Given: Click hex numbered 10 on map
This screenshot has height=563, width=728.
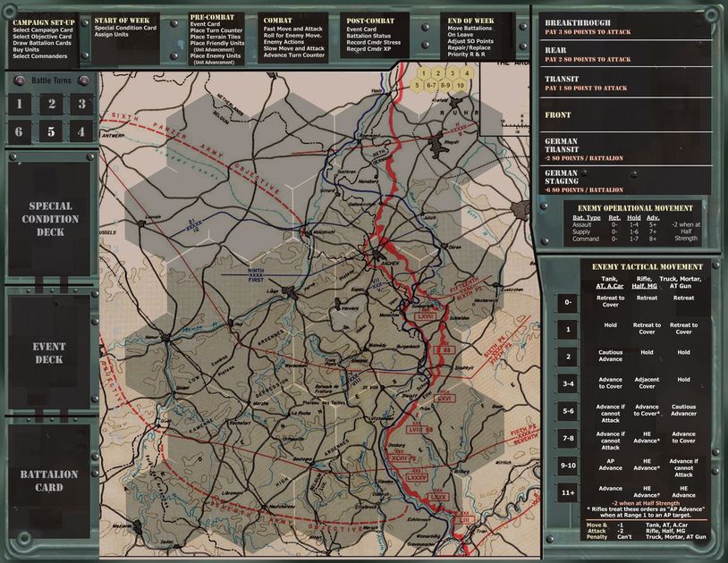Looking at the screenshot, I should pos(460,85).
